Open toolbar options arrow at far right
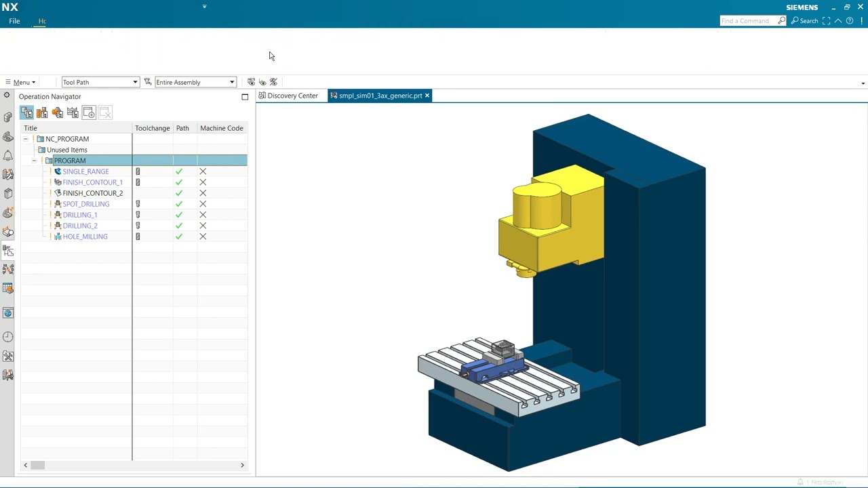This screenshot has height=488, width=868. (x=863, y=83)
